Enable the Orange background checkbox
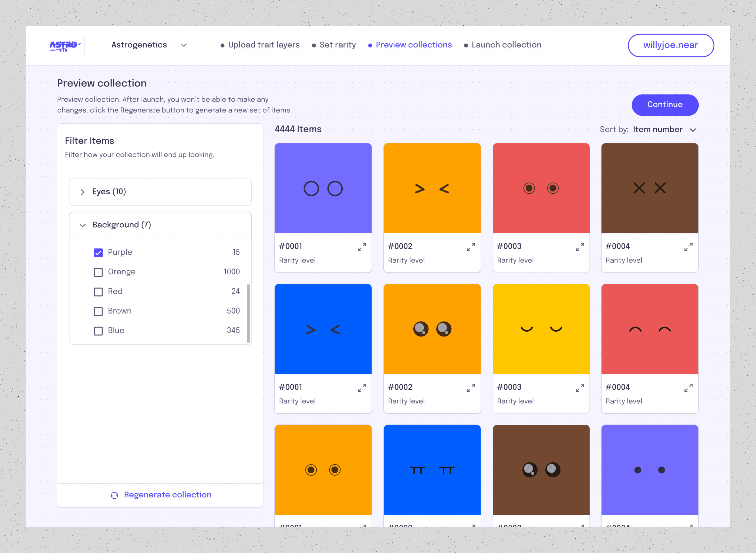This screenshot has height=553, width=756. tap(98, 272)
